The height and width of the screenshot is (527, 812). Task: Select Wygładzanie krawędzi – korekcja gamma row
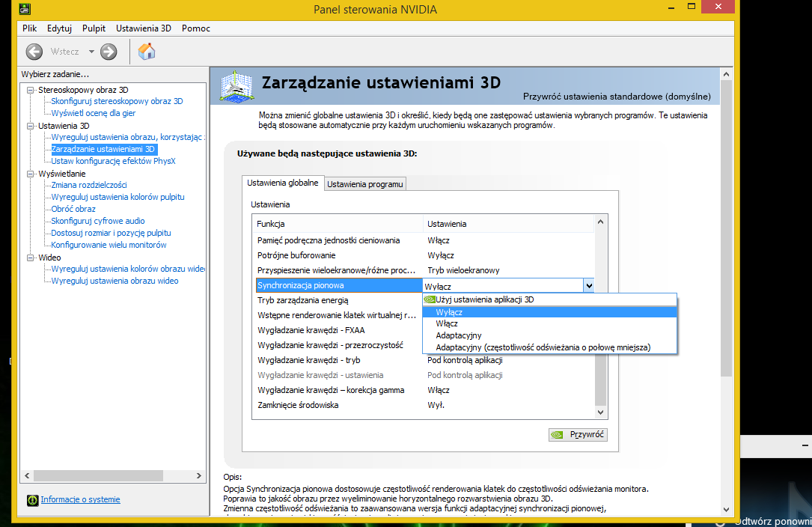[424, 390]
